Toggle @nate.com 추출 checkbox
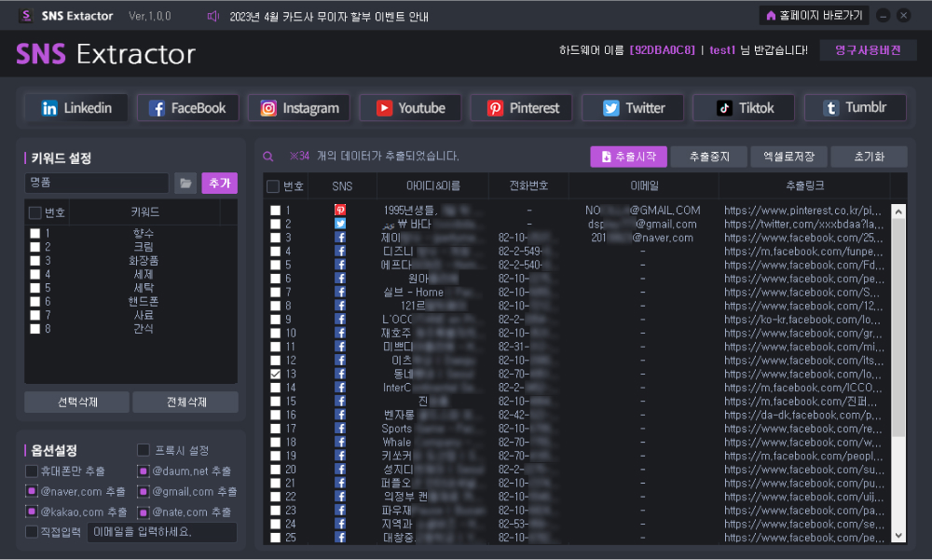The height and width of the screenshot is (560, 932). (x=144, y=512)
